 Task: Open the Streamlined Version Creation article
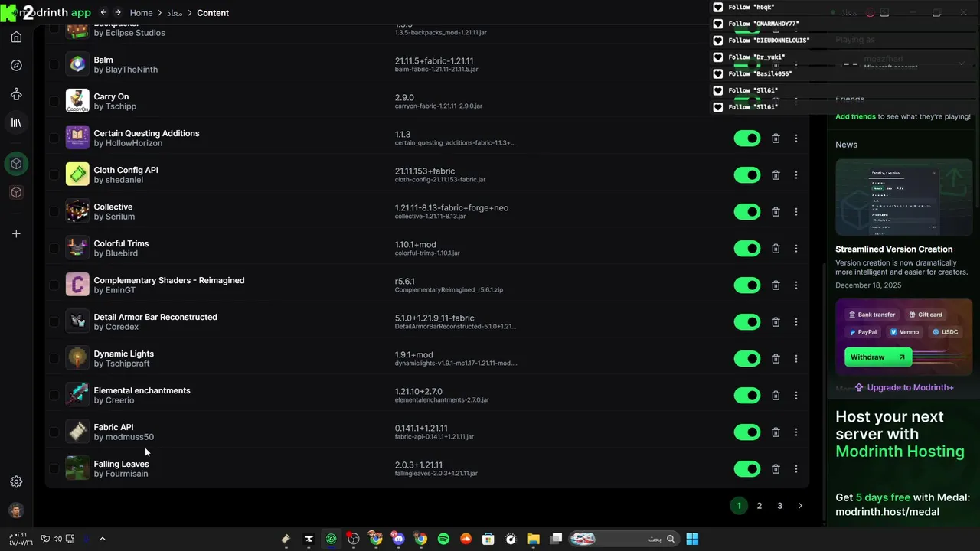click(x=894, y=249)
